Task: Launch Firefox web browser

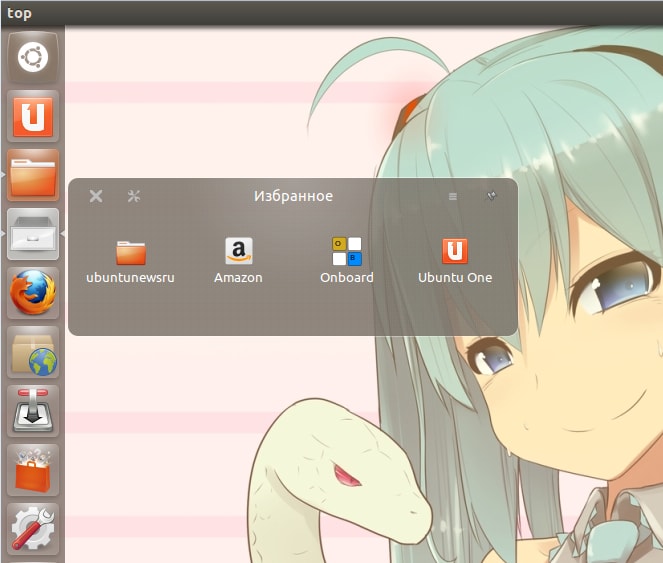Action: click(33, 293)
